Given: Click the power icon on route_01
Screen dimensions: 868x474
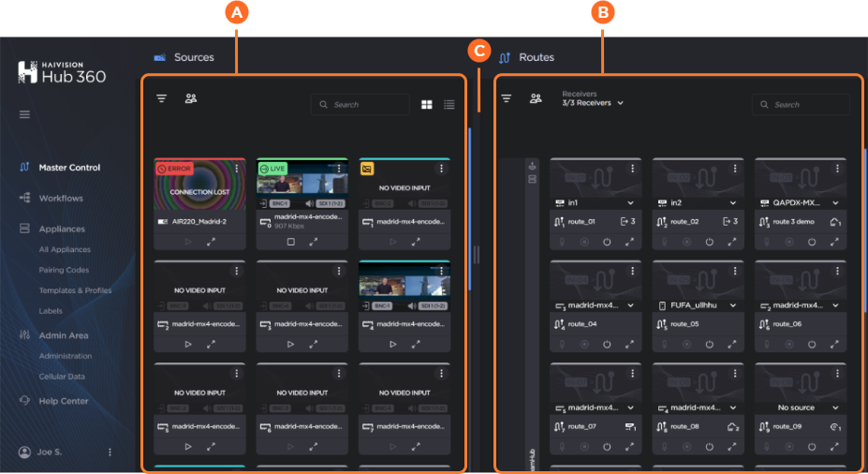Looking at the screenshot, I should (607, 242).
